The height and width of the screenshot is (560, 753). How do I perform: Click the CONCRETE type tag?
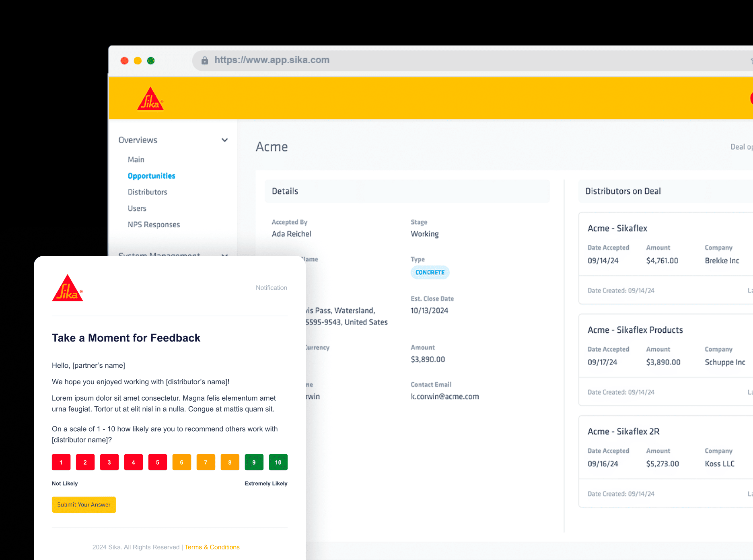(x=430, y=272)
